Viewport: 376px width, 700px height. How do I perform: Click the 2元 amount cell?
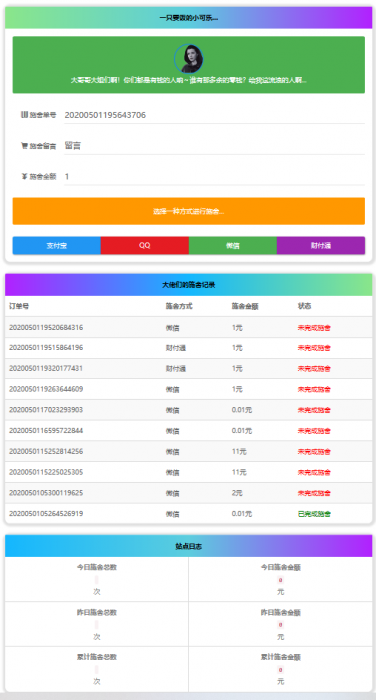[237, 493]
